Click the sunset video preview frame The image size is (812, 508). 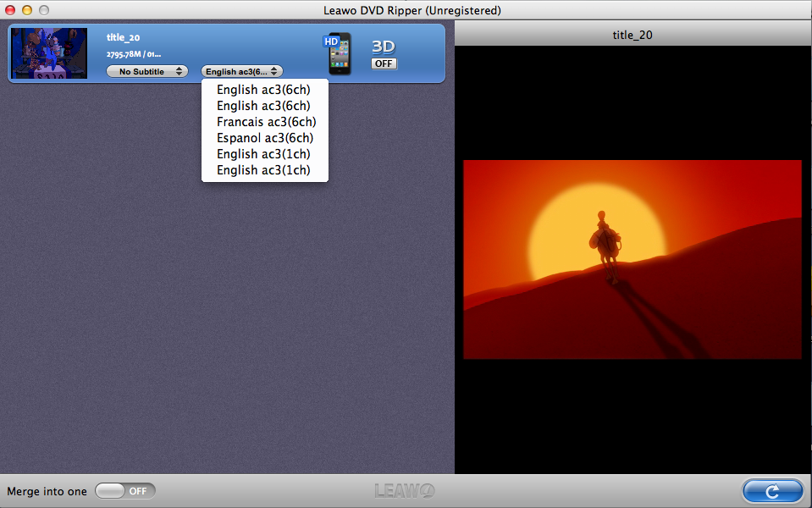(x=632, y=259)
